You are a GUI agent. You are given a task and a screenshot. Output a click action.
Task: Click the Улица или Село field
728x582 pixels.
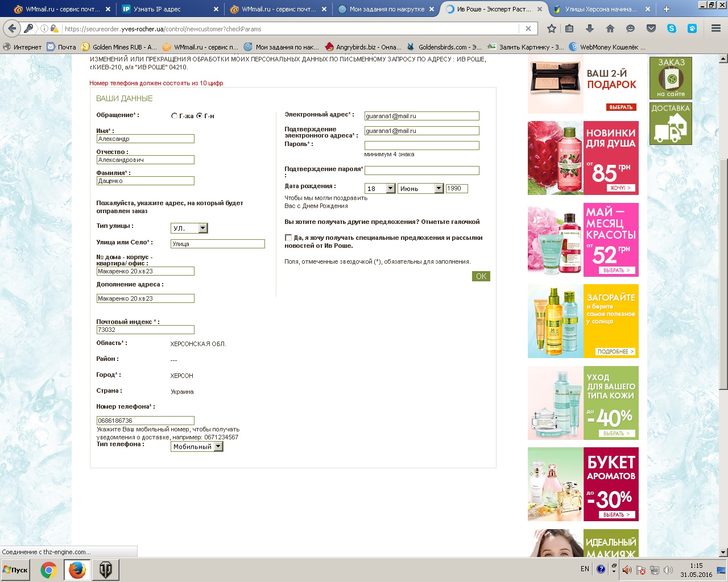tap(218, 244)
